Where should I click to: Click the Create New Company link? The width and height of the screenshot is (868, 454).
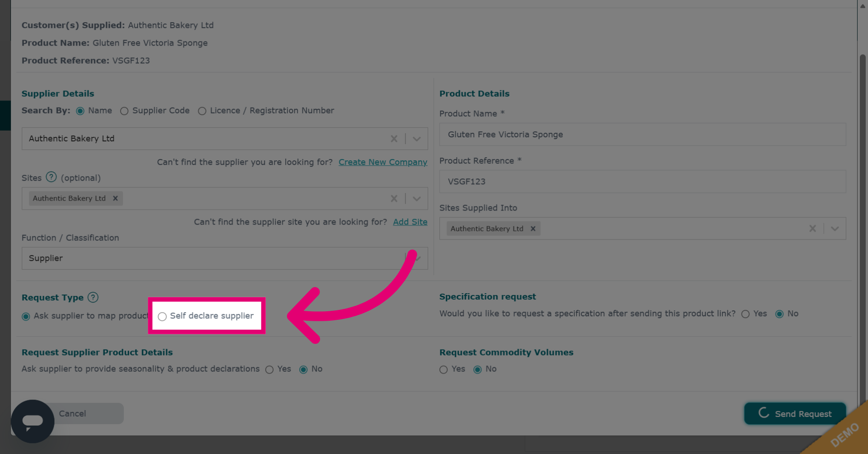pyautogui.click(x=383, y=162)
